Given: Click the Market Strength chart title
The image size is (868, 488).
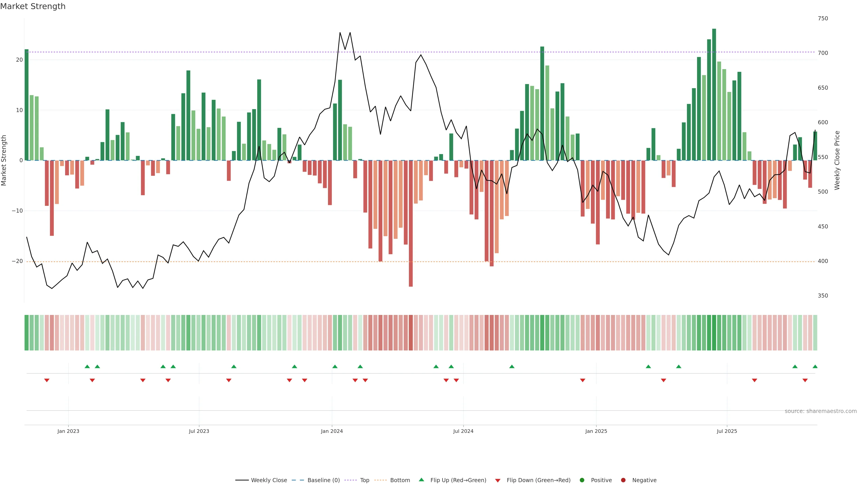Looking at the screenshot, I should tap(33, 6).
